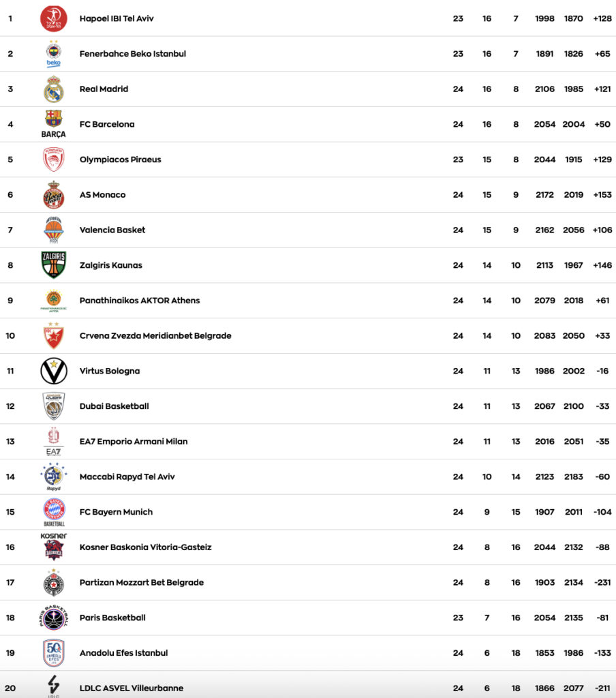Click the Zalgiris Kaunas green logo
This screenshot has height=698, width=616.
(53, 265)
